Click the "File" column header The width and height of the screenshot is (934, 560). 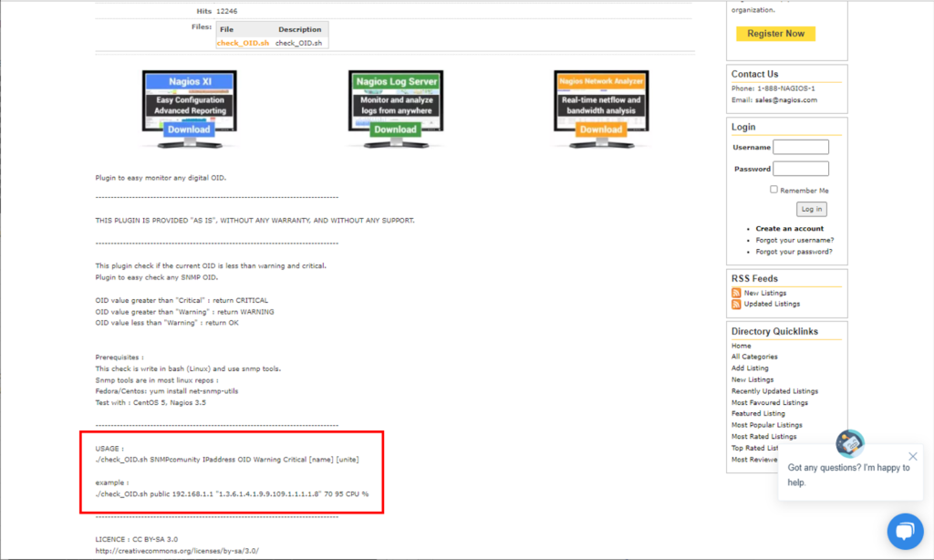click(226, 29)
